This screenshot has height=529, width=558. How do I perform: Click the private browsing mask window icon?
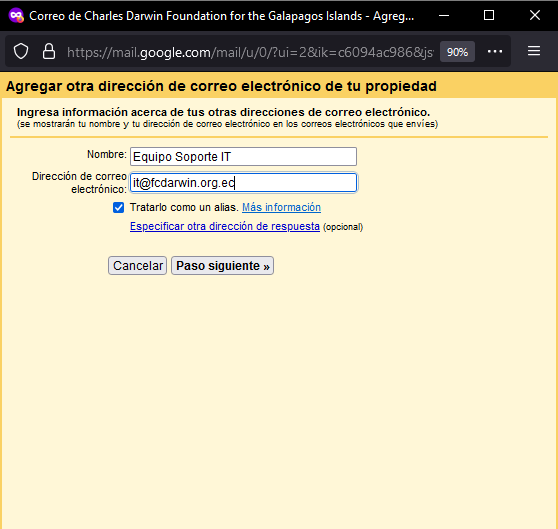point(16,16)
